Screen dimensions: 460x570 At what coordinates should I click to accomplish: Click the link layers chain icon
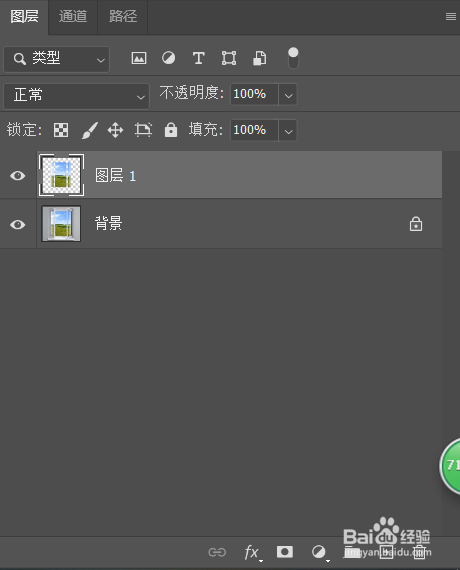(x=217, y=552)
